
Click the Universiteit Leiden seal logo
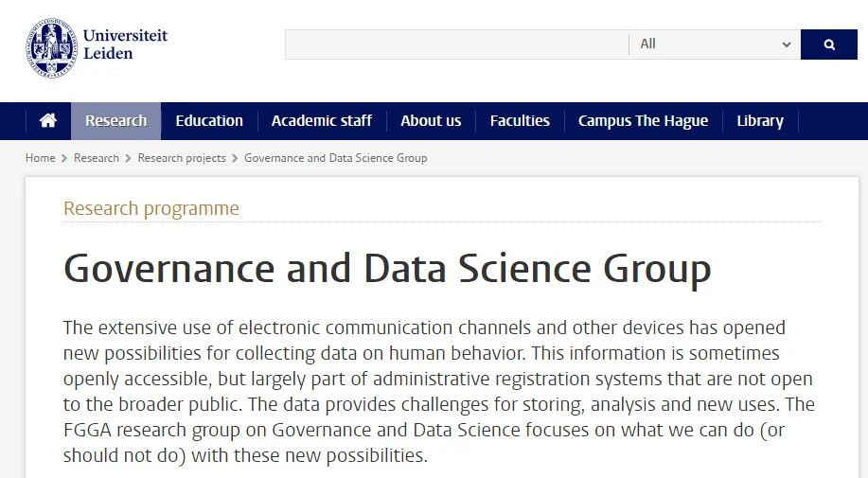point(51,47)
